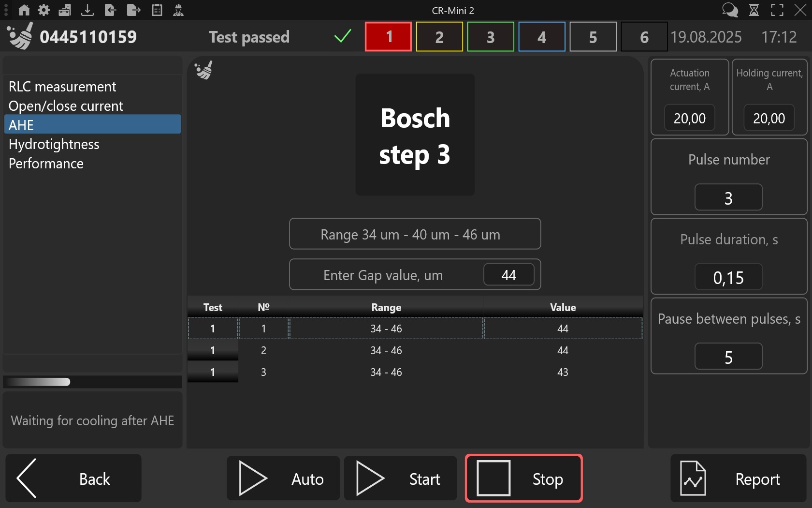Select Hydrotightness test
This screenshot has width=812, height=508.
click(92, 144)
